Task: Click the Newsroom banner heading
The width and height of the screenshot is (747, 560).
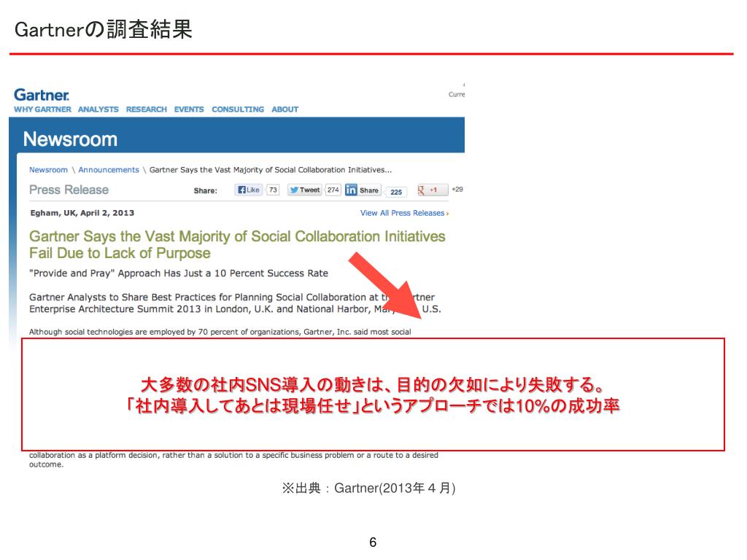Action: click(70, 139)
